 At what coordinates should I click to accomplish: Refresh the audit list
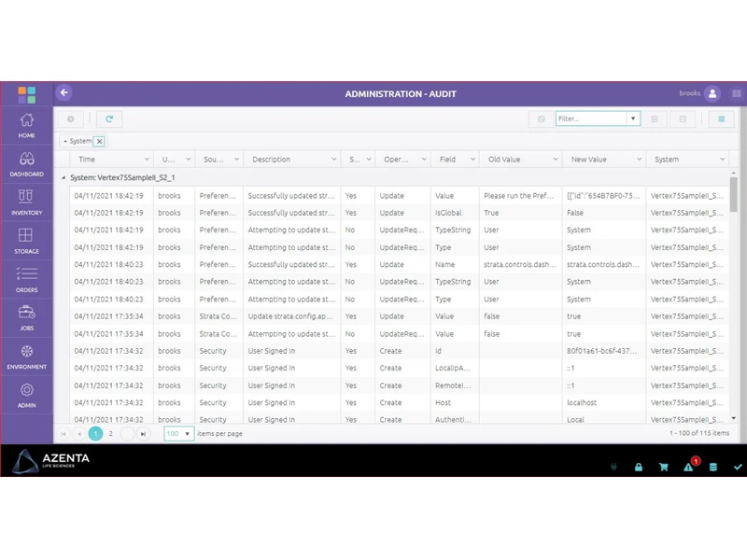pos(109,119)
